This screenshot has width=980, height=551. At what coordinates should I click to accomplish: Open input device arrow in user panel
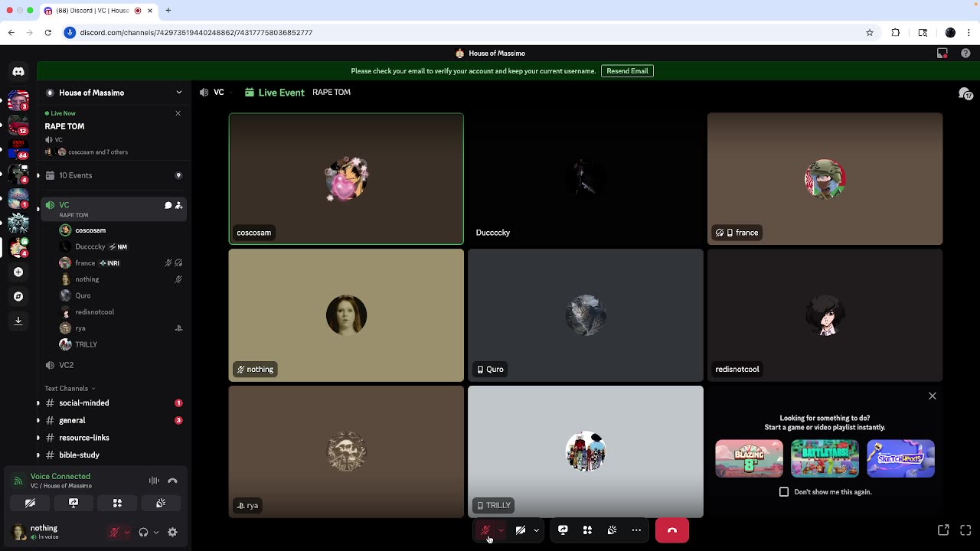click(126, 532)
